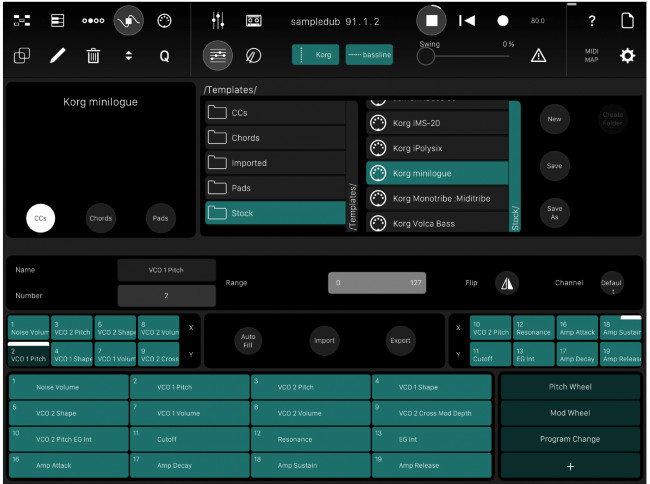
Task: Click the New template button
Action: (554, 119)
